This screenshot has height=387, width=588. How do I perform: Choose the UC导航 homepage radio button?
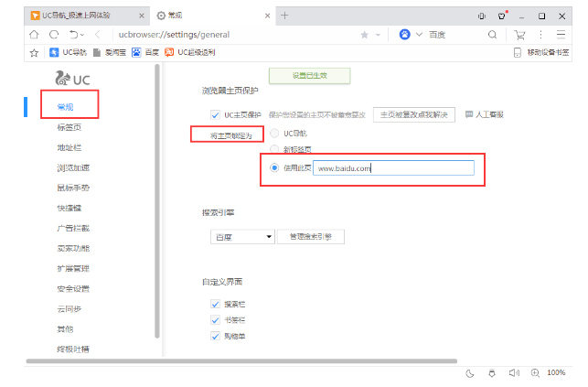(x=274, y=134)
